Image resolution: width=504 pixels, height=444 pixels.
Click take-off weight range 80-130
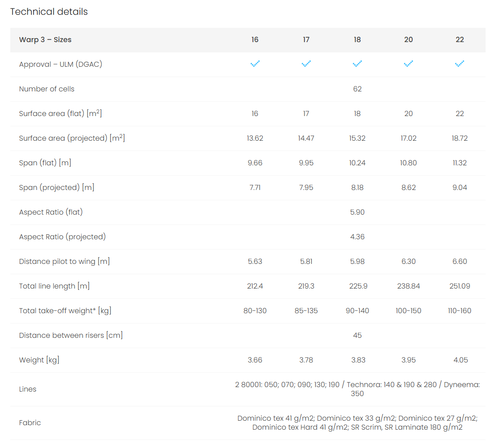point(255,311)
